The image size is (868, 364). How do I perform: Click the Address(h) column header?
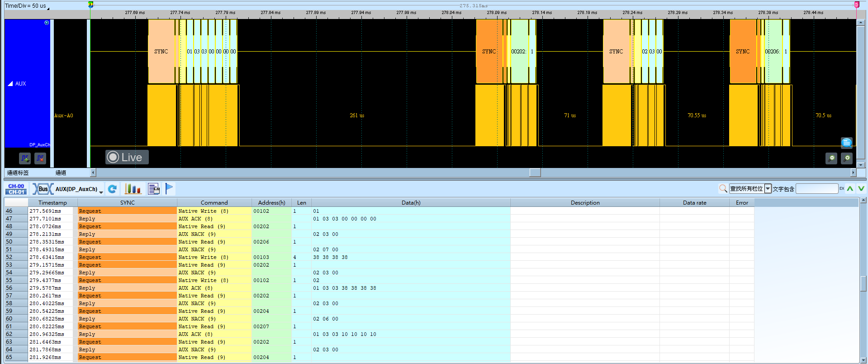pyautogui.click(x=271, y=202)
